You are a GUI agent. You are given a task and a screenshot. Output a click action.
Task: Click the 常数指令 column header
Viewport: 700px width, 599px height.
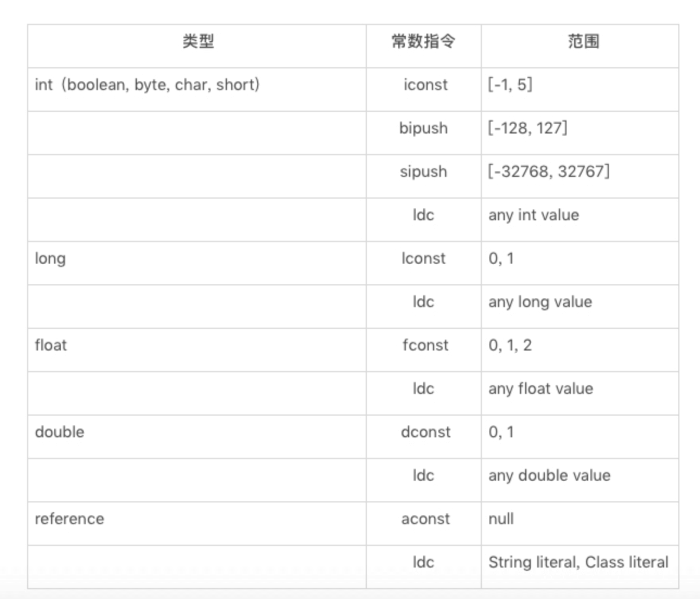pyautogui.click(x=424, y=46)
